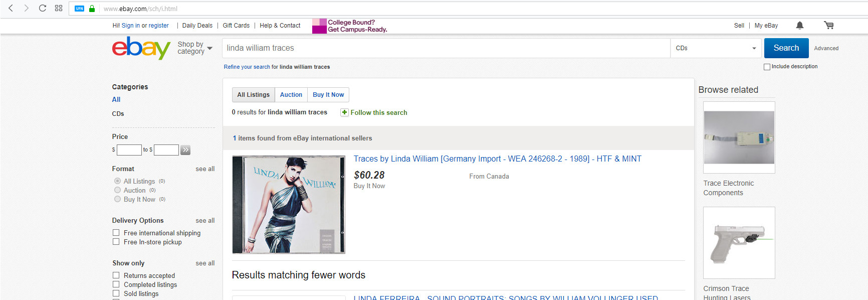Click the green plus Follow search icon
The height and width of the screenshot is (300, 868).
(x=344, y=112)
